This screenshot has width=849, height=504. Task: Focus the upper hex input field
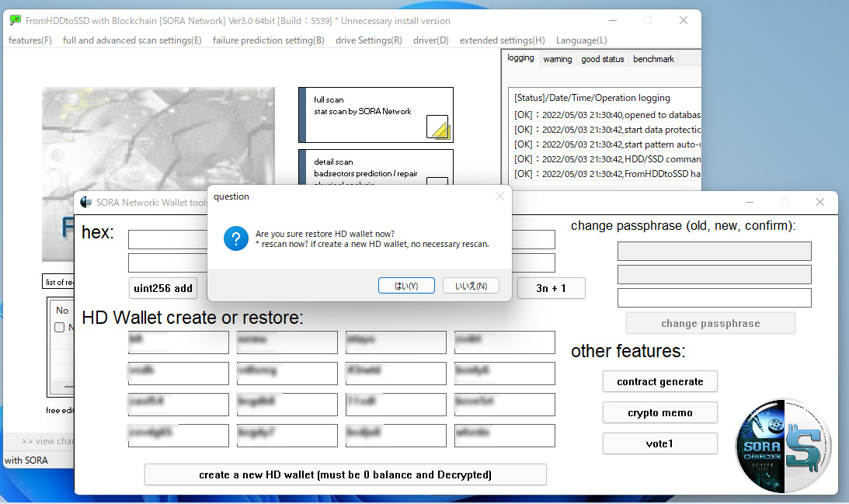click(x=168, y=239)
